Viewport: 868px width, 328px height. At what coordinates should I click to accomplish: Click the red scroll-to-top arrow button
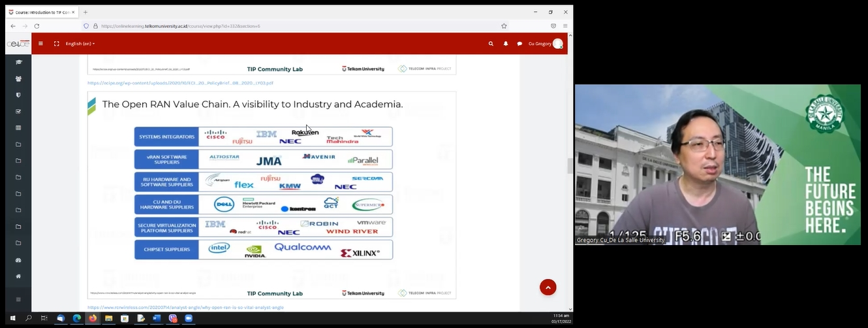(x=548, y=287)
